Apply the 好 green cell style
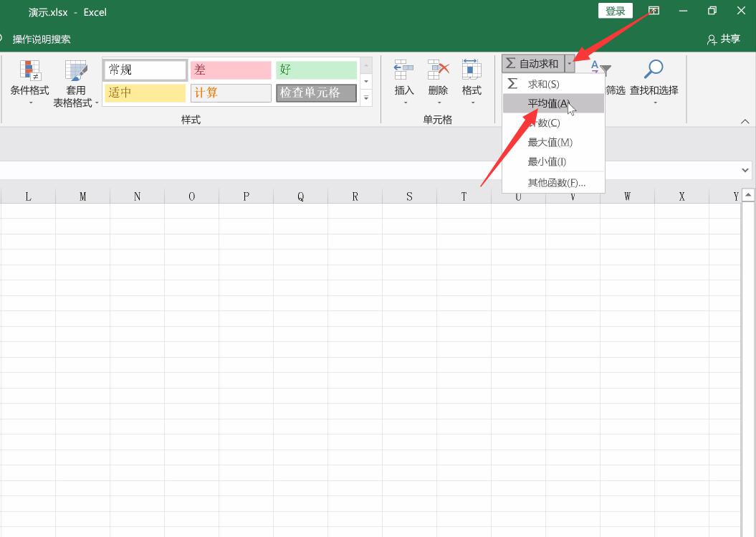756x537 pixels. click(x=316, y=70)
